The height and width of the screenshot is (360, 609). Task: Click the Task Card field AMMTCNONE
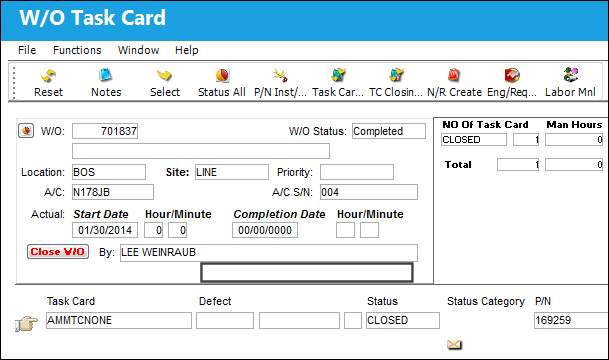[x=118, y=320]
